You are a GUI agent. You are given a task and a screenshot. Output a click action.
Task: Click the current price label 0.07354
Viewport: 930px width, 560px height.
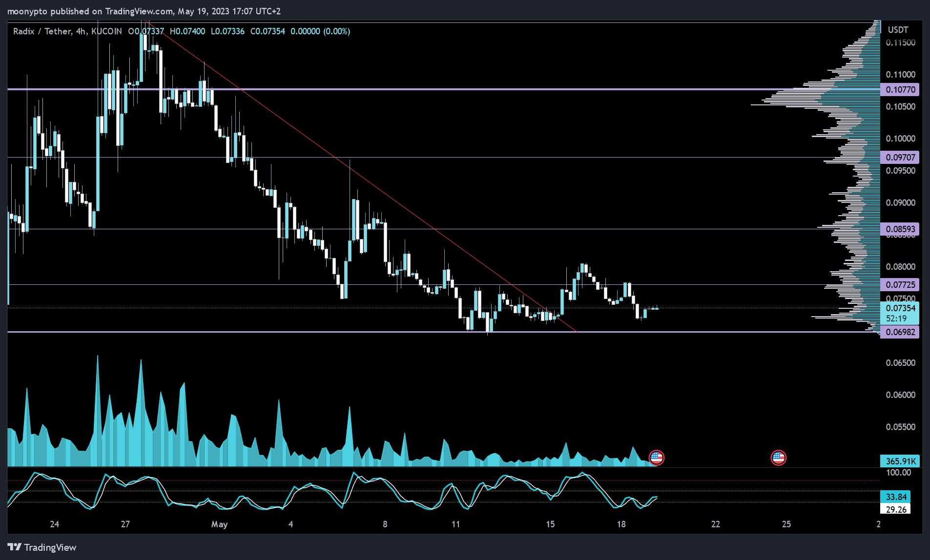900,308
